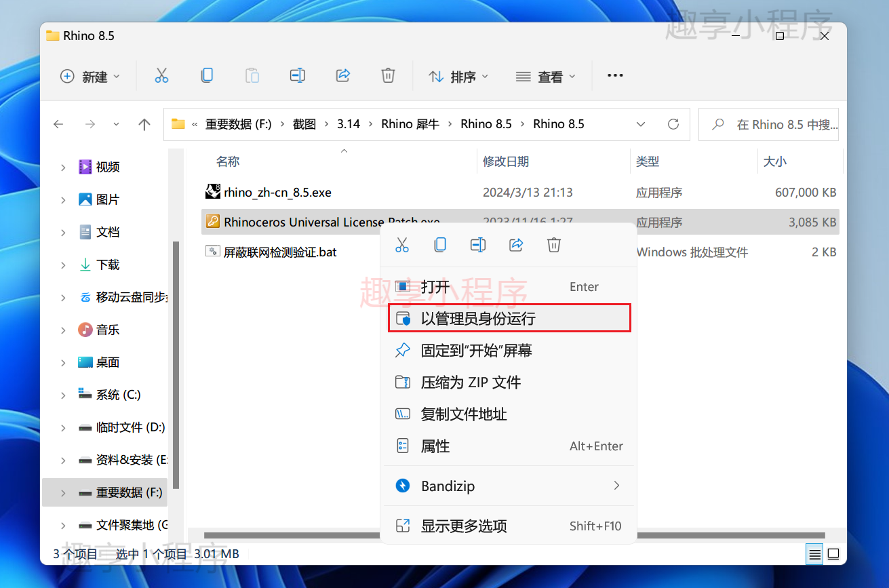Click the Rhinoceros Universal License Patch key icon

pyautogui.click(x=212, y=222)
